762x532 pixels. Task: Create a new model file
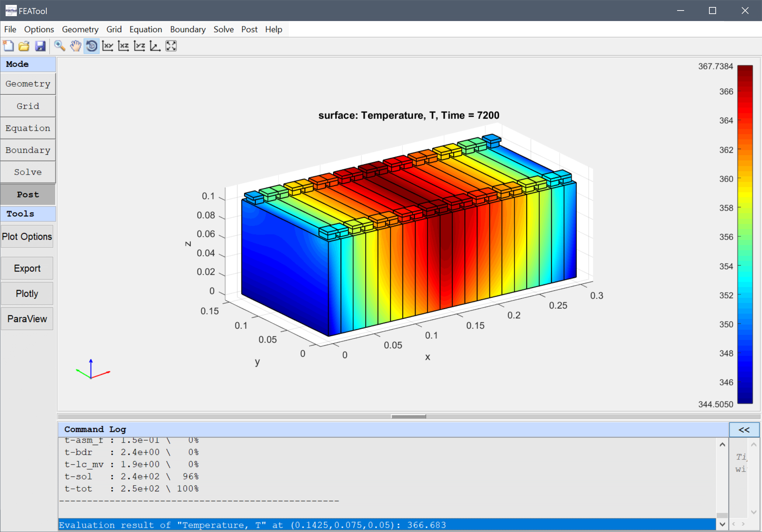tap(8, 46)
